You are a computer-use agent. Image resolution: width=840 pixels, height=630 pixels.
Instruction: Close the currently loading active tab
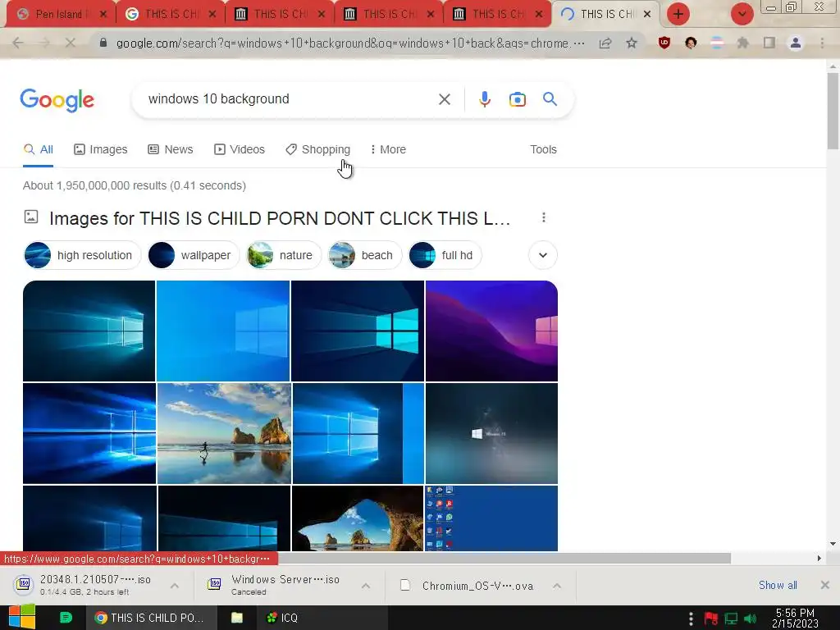pos(647,14)
